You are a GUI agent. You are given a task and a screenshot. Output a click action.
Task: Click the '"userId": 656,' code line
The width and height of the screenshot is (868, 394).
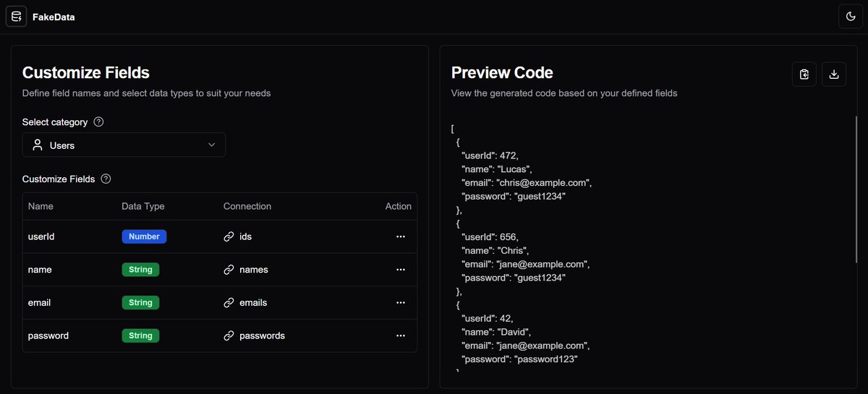(490, 236)
